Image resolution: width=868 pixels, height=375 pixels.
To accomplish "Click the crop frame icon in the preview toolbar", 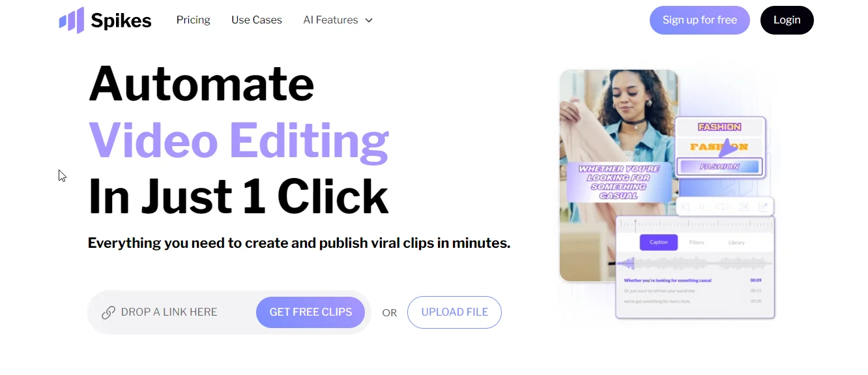I will tap(744, 207).
